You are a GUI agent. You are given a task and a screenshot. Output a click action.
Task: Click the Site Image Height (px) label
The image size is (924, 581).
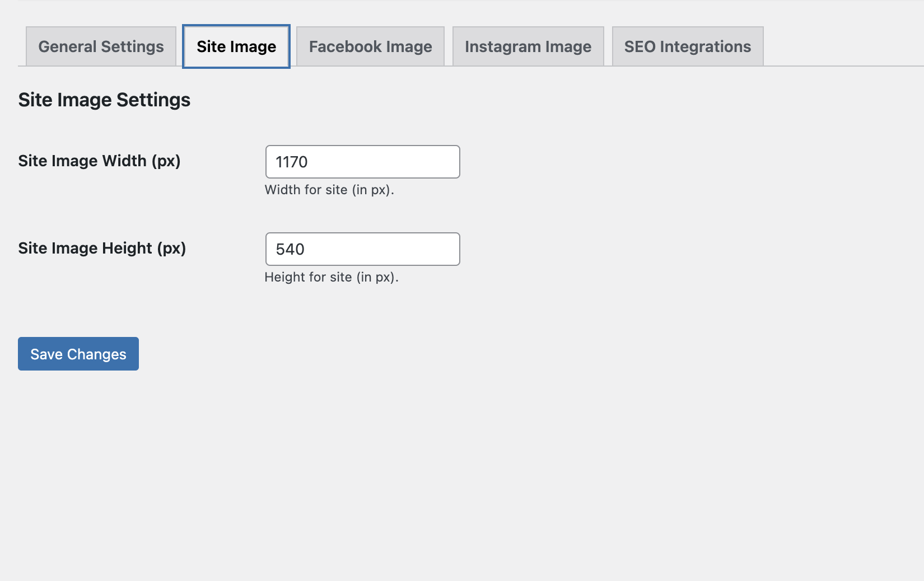coord(102,248)
